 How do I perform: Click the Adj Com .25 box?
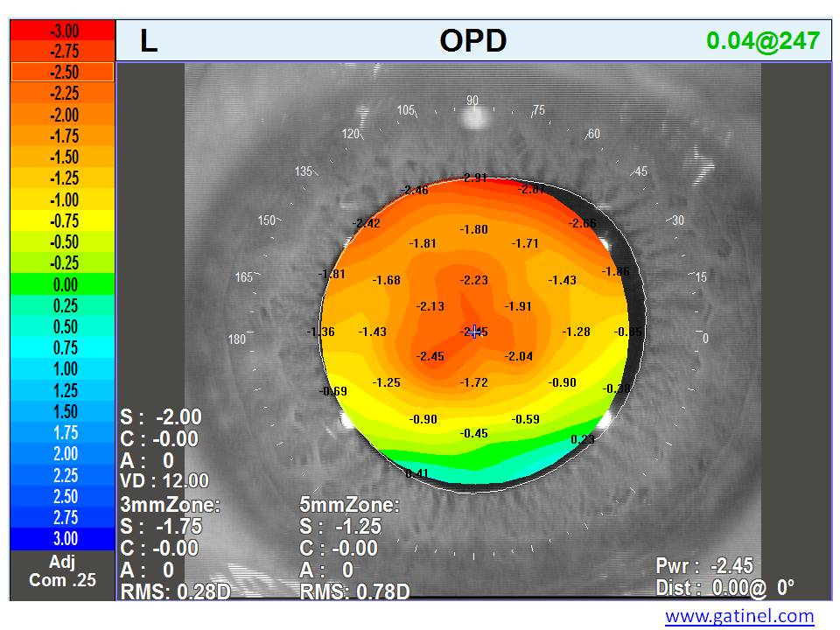click(x=63, y=572)
